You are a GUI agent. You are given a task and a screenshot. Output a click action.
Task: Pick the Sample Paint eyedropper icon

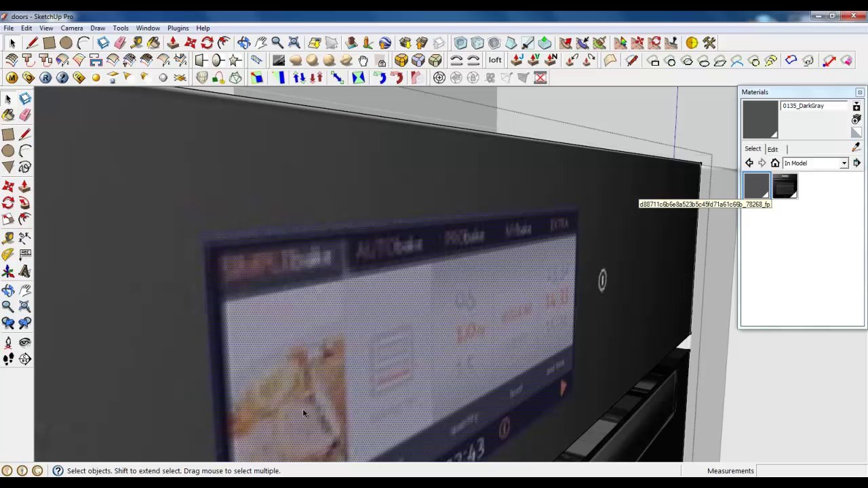point(856,147)
